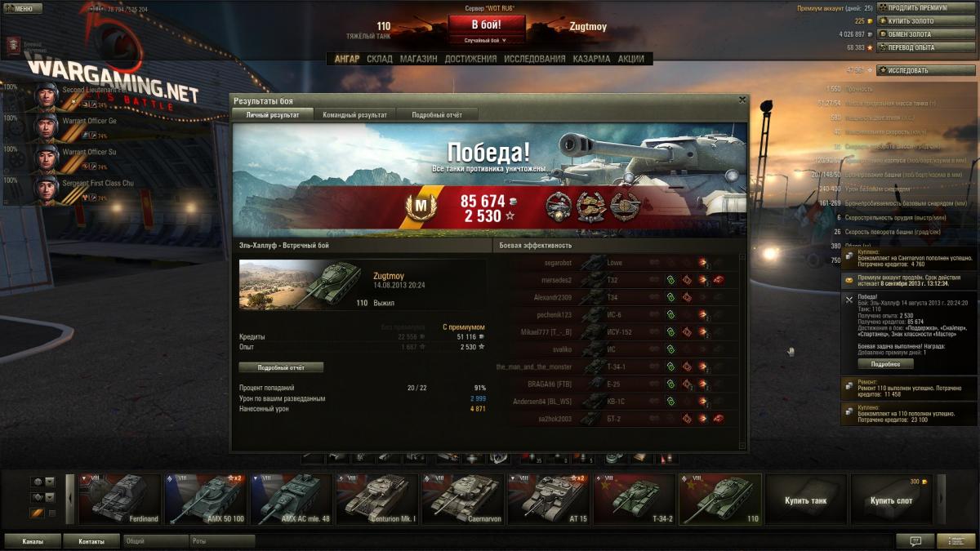Open the АКЦИИ menu section

pos(630,59)
